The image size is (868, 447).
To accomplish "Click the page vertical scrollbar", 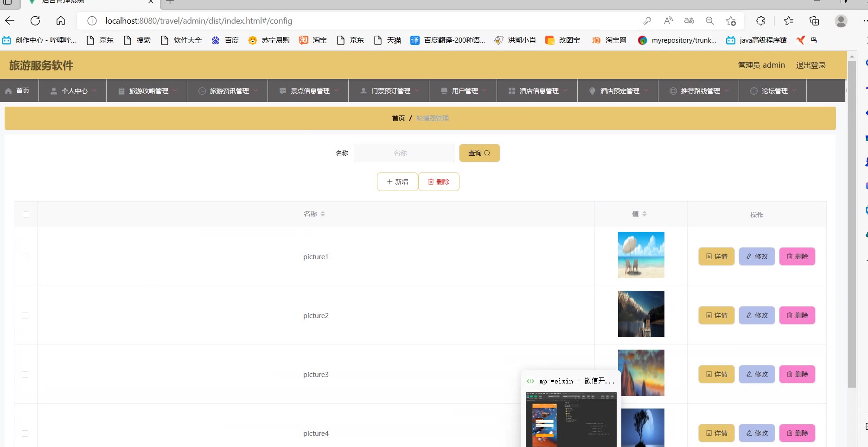I will point(852,224).
